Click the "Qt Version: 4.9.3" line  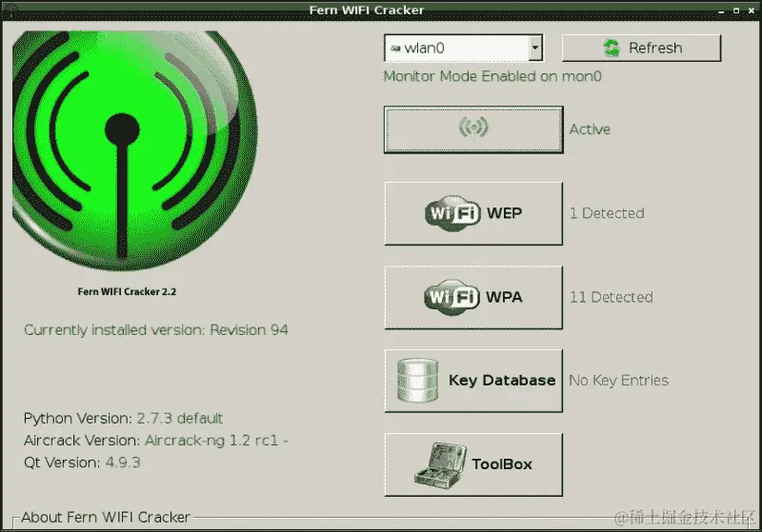tap(82, 463)
